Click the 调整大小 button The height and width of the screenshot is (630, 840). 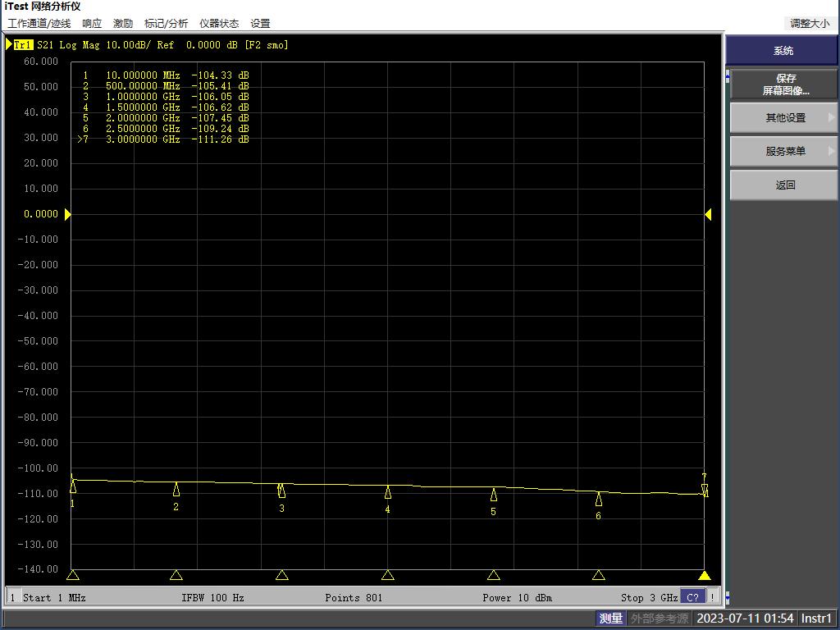(x=809, y=24)
